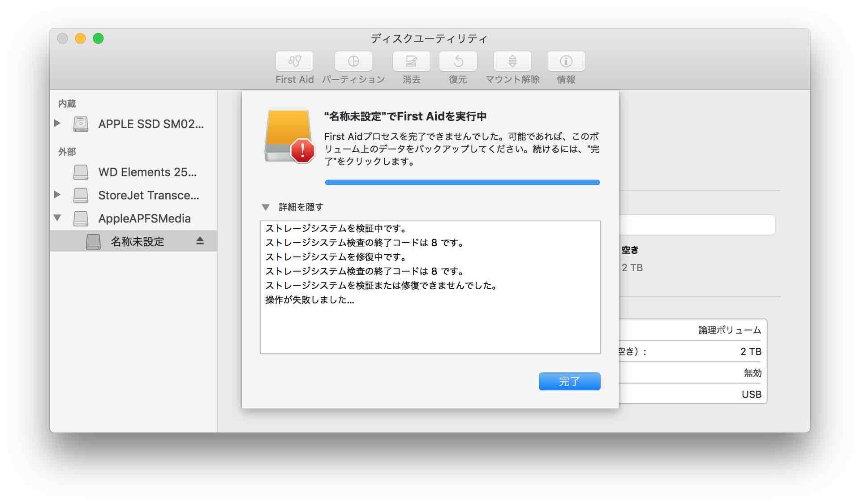
Task: Click the StoreJet Transcend drive icon
Action: 81,196
